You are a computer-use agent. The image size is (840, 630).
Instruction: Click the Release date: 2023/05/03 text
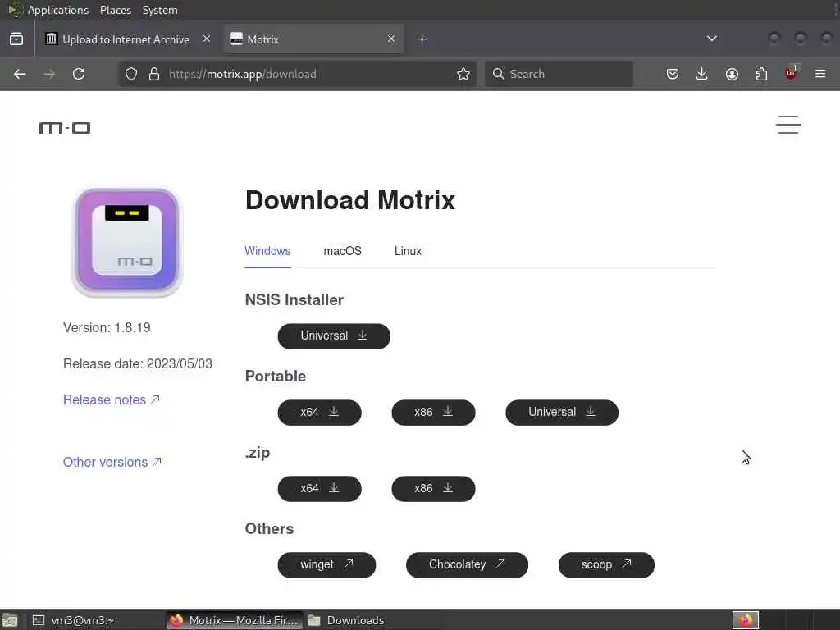pyautogui.click(x=138, y=363)
